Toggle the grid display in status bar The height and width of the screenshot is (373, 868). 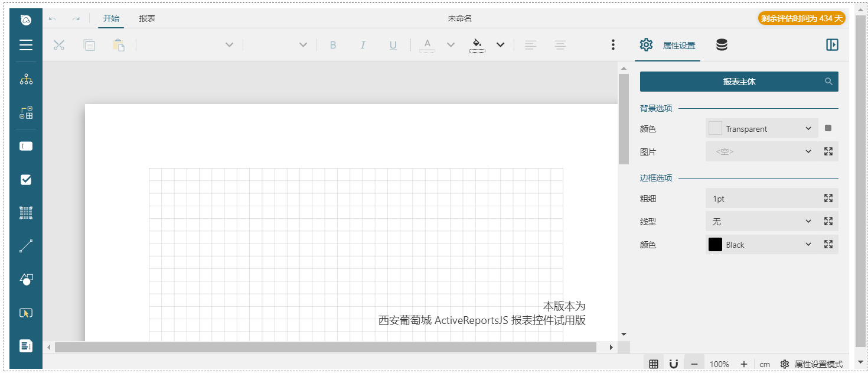654,364
